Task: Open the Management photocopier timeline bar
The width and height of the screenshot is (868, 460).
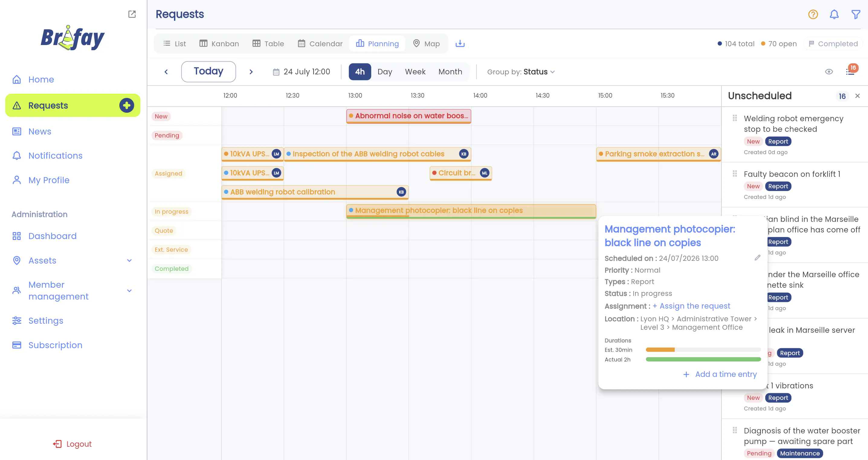Action: pyautogui.click(x=471, y=211)
